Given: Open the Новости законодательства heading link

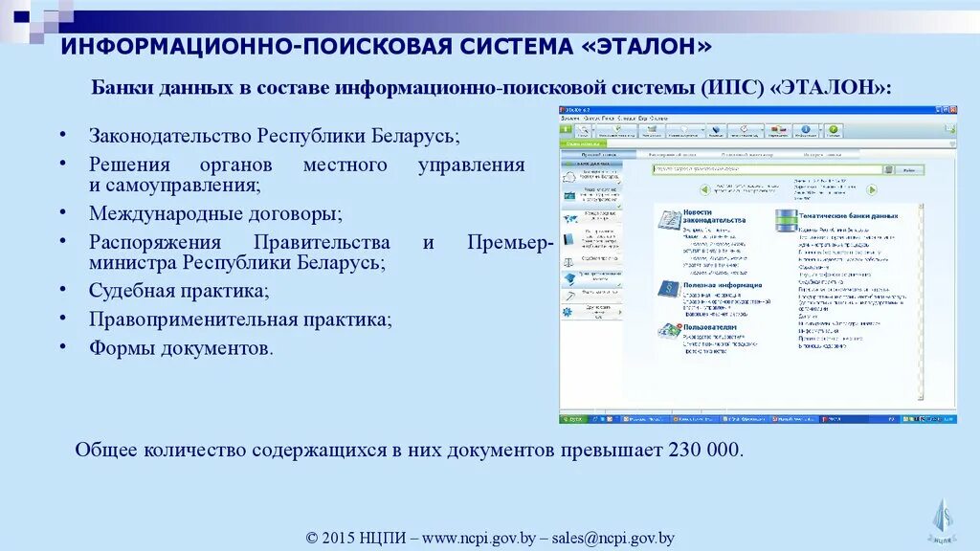Looking at the screenshot, I should [714, 216].
